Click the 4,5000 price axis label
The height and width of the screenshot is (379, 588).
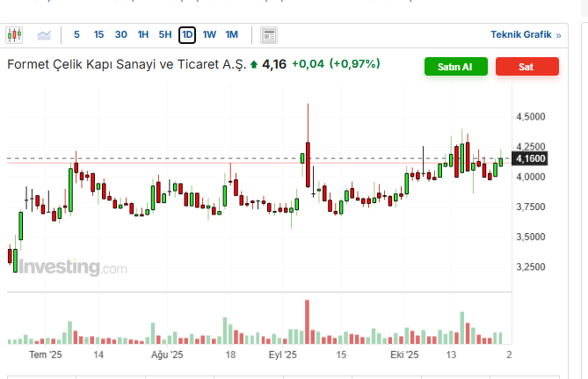(531, 117)
